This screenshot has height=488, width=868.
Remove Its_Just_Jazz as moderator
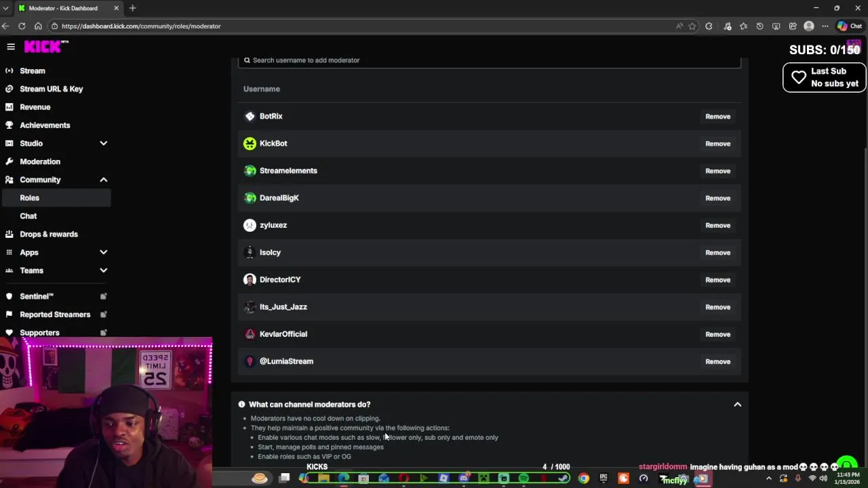(x=717, y=307)
